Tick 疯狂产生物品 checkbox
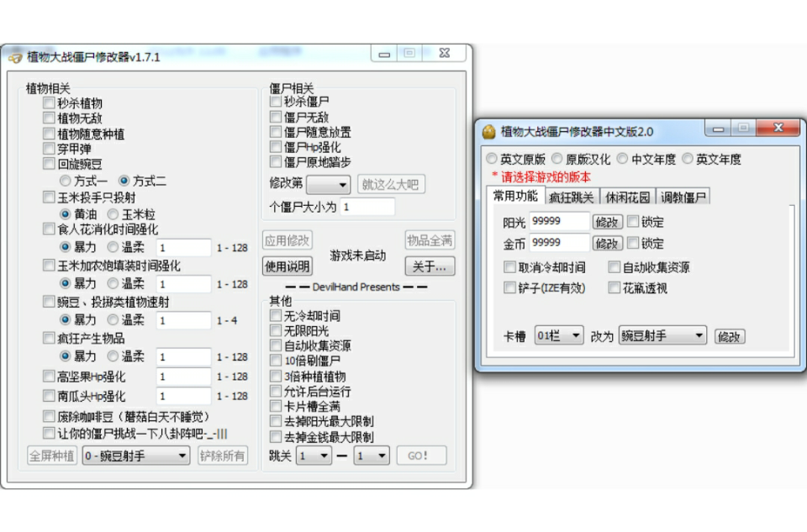 [x=49, y=338]
